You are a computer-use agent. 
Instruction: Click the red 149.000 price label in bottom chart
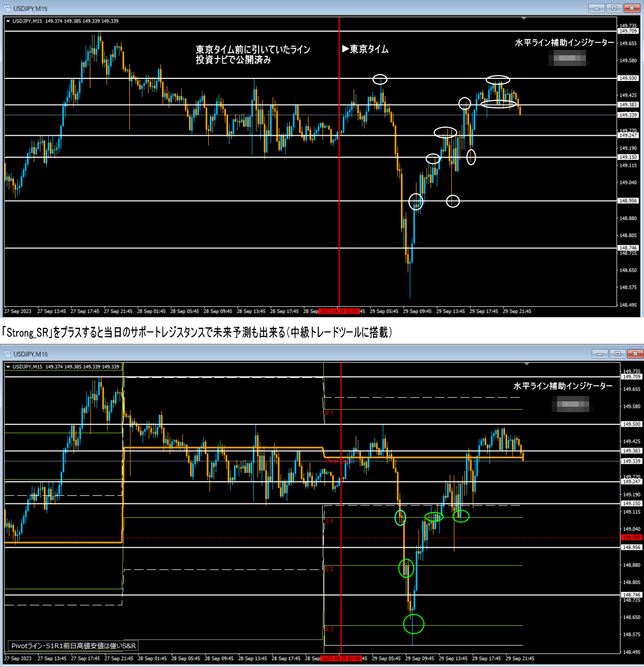tap(631, 537)
